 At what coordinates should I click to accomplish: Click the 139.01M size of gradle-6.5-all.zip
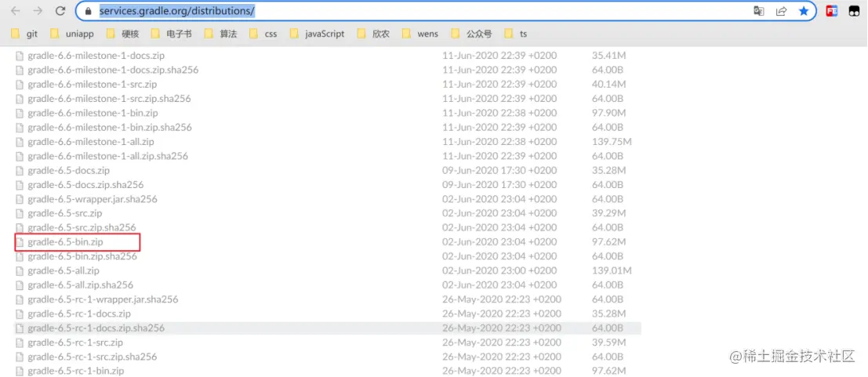[612, 270]
